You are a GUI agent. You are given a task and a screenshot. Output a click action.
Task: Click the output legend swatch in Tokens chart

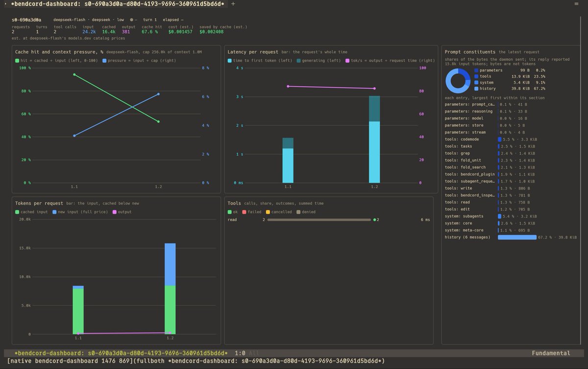115,212
